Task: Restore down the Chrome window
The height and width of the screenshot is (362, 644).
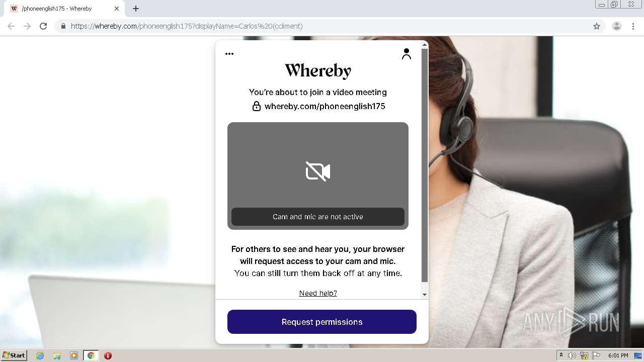Action: [x=614, y=5]
